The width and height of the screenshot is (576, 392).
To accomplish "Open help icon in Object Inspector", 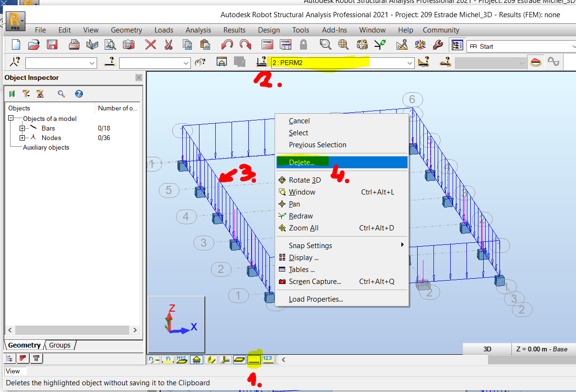I will [x=79, y=94].
